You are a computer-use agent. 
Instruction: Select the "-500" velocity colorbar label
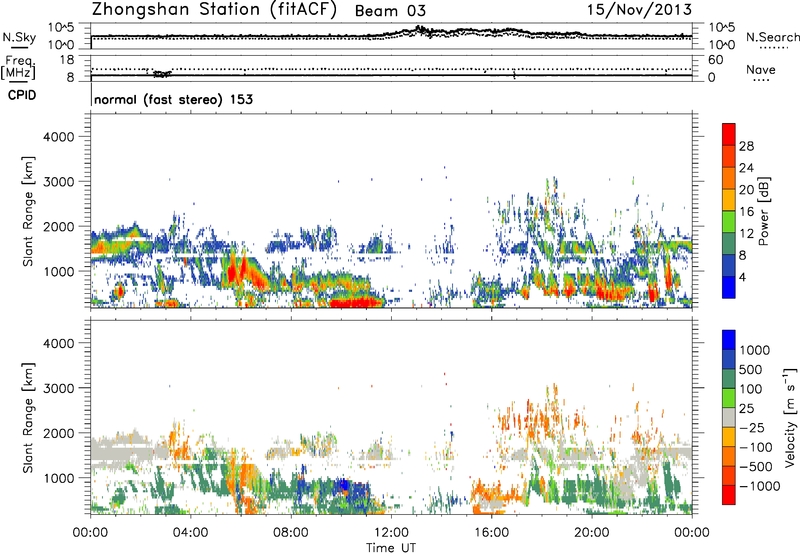pyautogui.click(x=756, y=467)
